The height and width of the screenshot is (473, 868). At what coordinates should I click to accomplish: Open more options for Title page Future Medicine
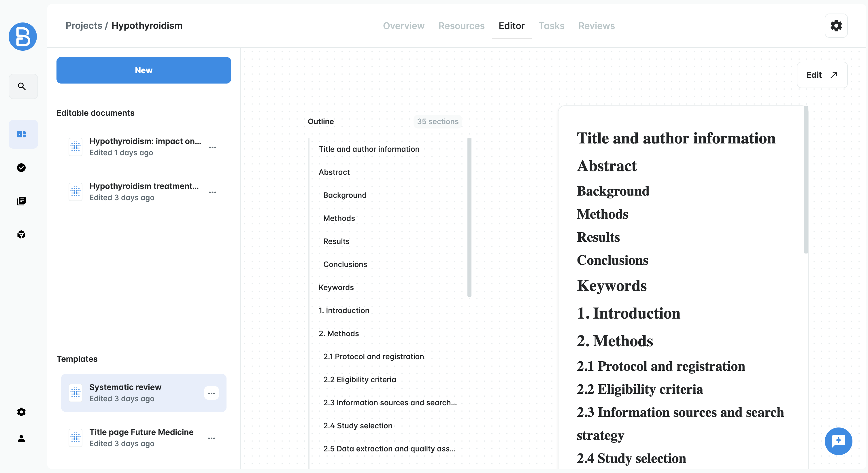[x=211, y=438]
